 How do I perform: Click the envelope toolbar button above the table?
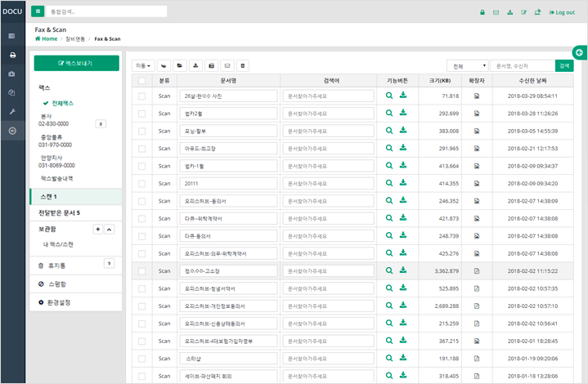point(227,66)
